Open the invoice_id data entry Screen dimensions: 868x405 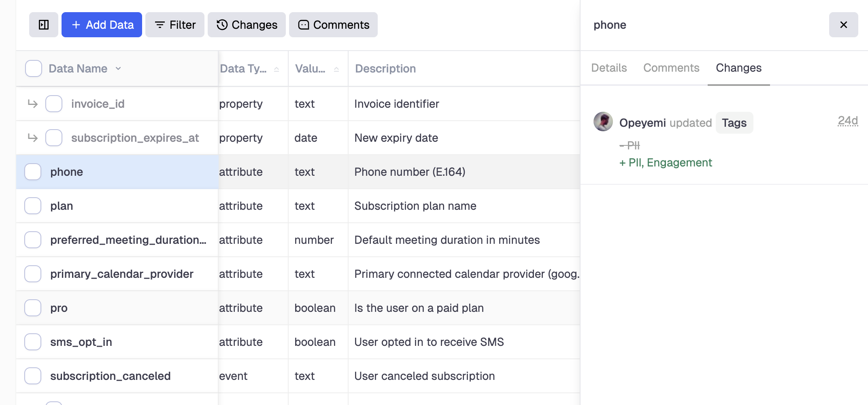[x=98, y=104]
